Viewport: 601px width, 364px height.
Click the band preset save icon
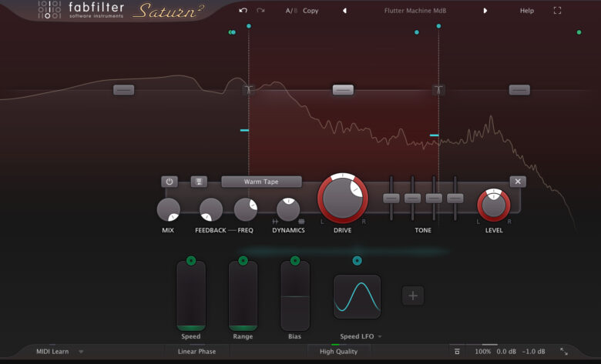[199, 182]
